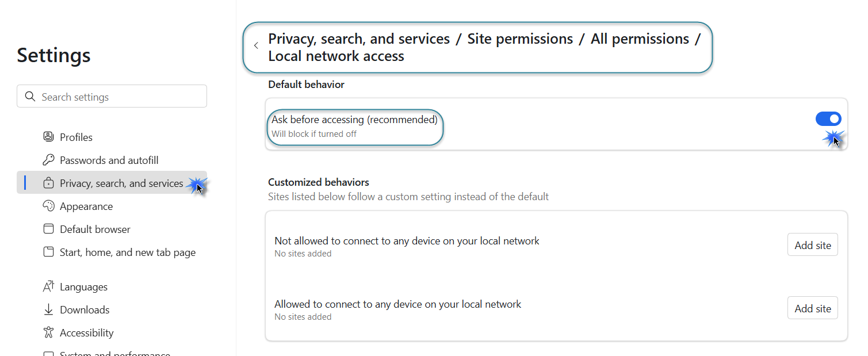Image resolution: width=868 pixels, height=356 pixels.
Task: Click the Start, home, and new tab page icon
Action: (48, 252)
